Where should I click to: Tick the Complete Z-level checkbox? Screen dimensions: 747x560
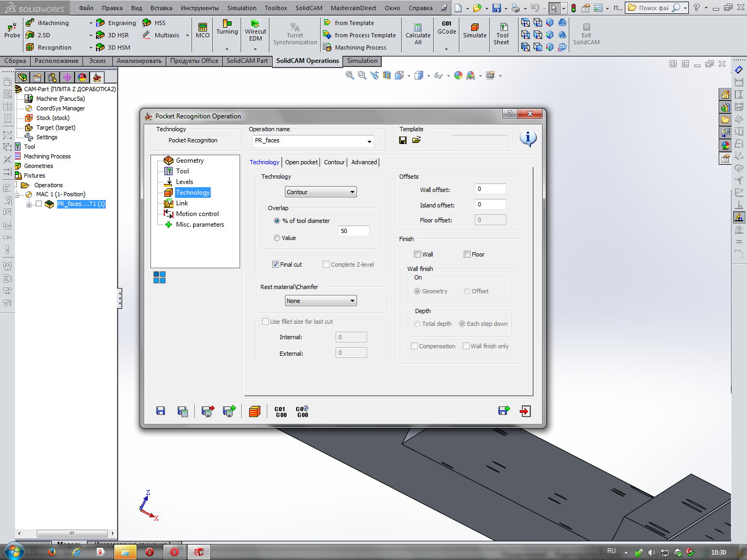[326, 265]
